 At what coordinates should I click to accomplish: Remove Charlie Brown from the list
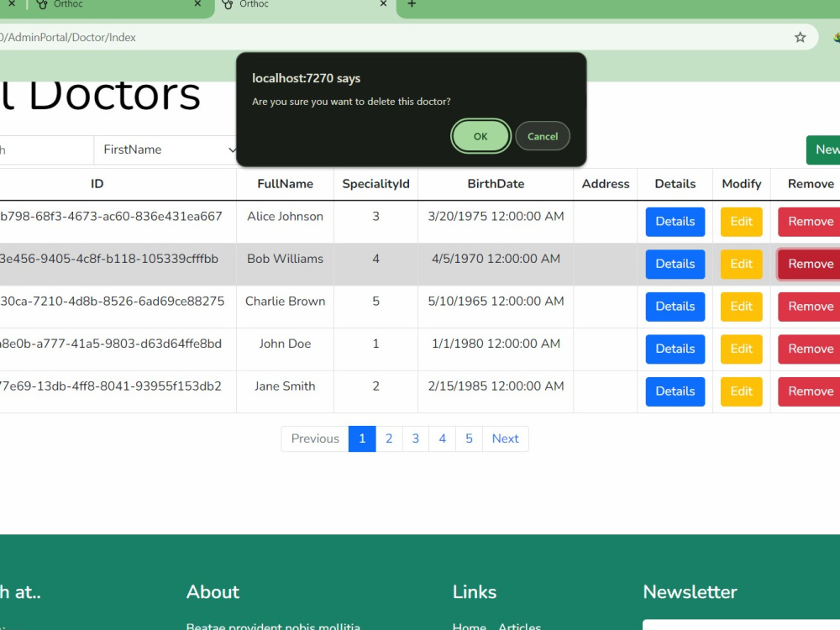click(x=810, y=307)
